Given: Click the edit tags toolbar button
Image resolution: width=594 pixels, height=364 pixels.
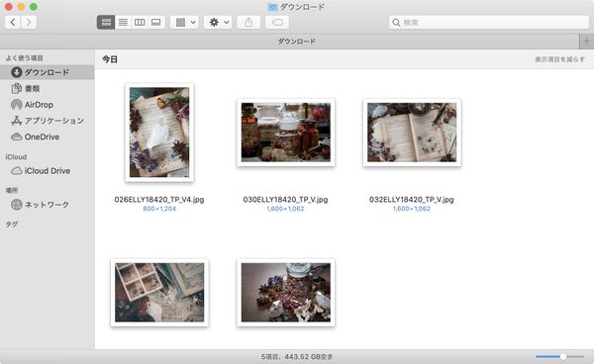Looking at the screenshot, I should tap(277, 23).
